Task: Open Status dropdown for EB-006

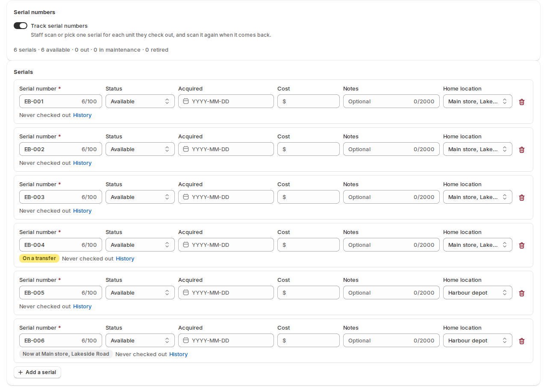Action: tap(140, 340)
